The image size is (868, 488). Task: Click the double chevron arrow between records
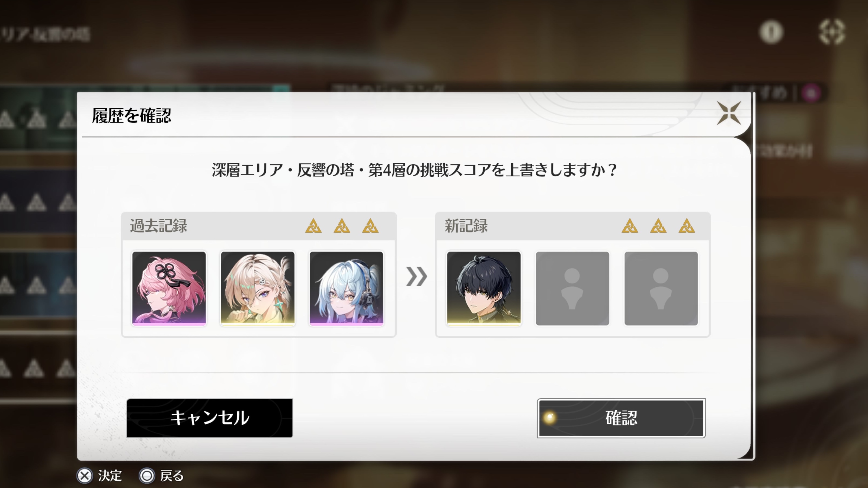[417, 276]
